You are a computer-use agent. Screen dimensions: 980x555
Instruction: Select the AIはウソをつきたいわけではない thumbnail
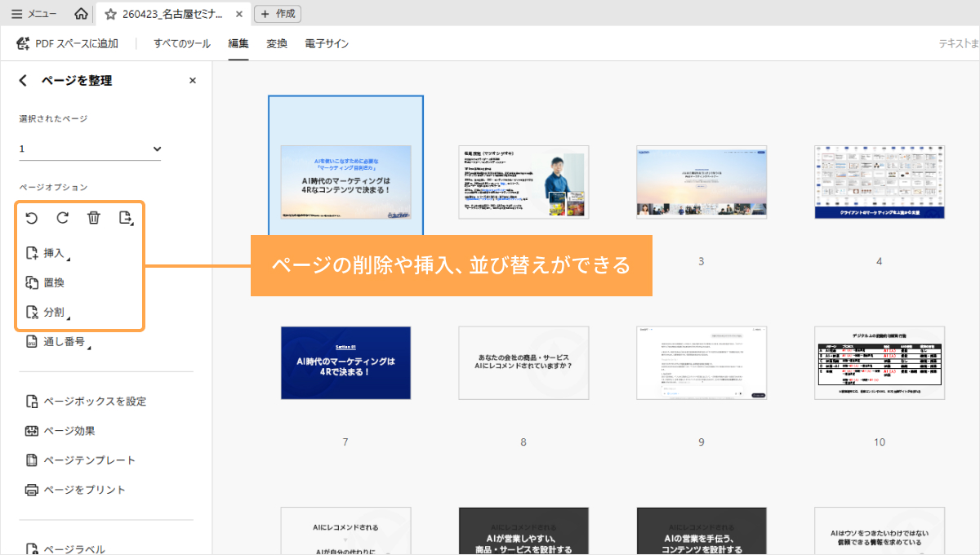[880, 531]
